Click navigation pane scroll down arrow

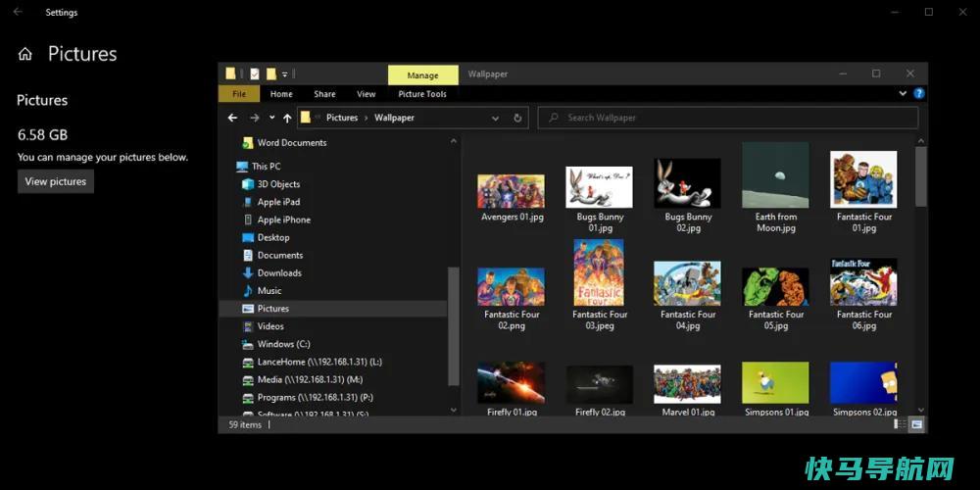click(453, 410)
